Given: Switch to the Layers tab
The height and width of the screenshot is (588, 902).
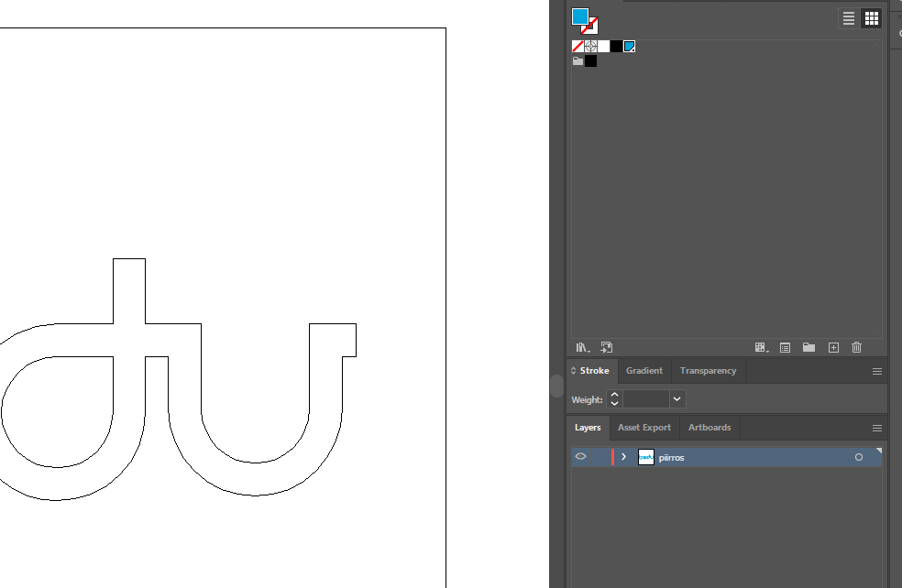Looking at the screenshot, I should click(x=588, y=428).
